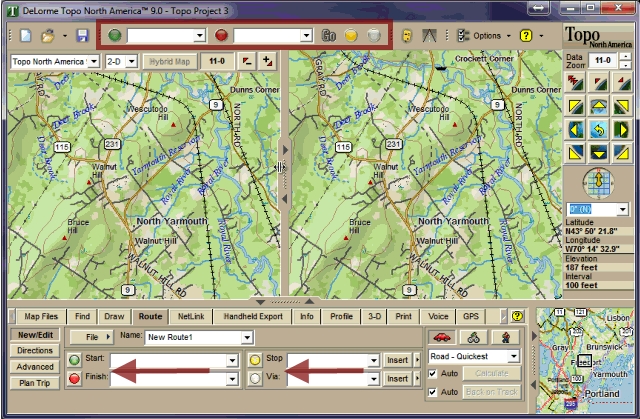Toggle the upper Auto checkbox
The image size is (640, 419).
432,374
